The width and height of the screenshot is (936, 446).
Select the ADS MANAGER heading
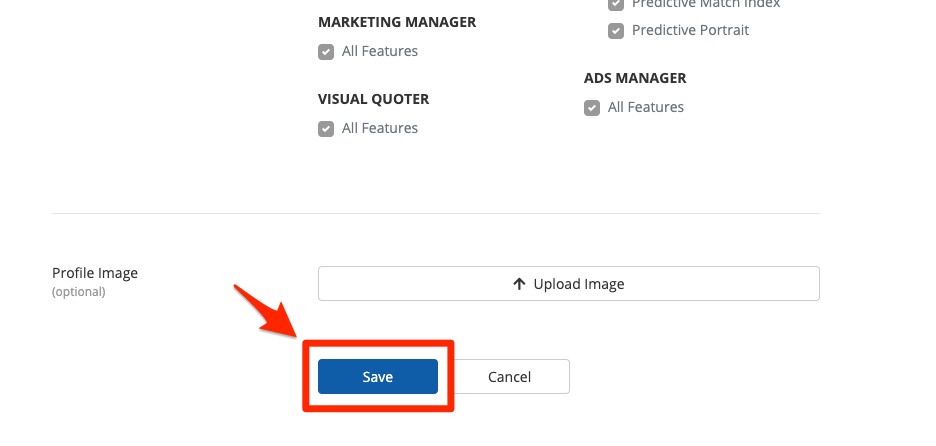pyautogui.click(x=635, y=78)
